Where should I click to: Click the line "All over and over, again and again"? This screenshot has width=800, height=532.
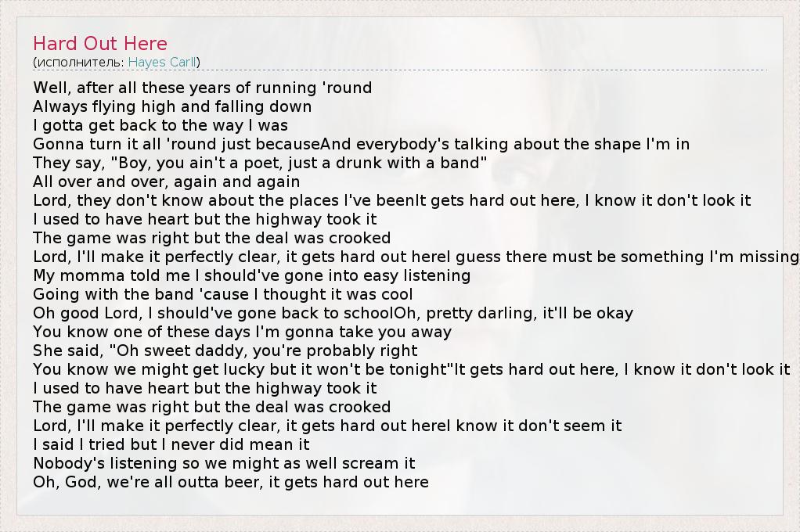[x=166, y=182]
